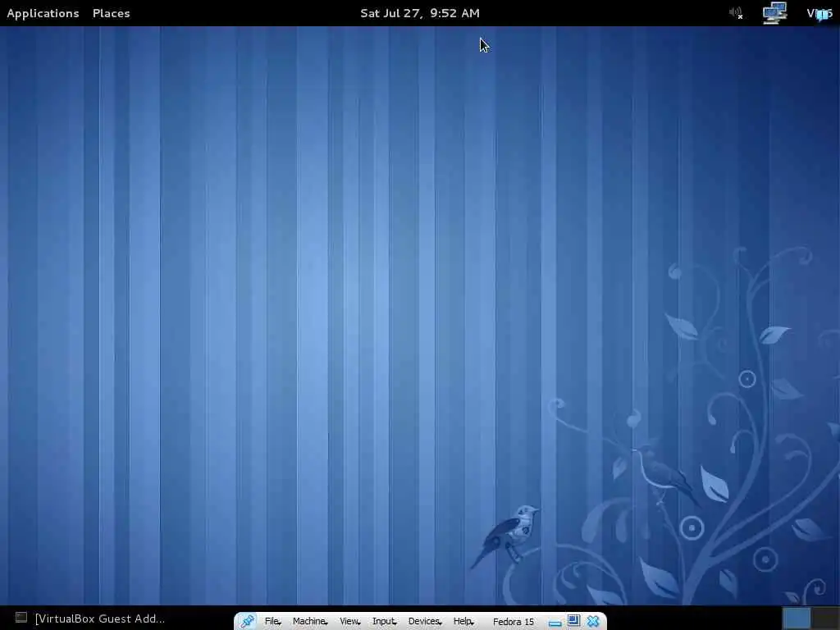840x630 pixels.
Task: Switch to the first (active blue) workspace
Action: 797,619
